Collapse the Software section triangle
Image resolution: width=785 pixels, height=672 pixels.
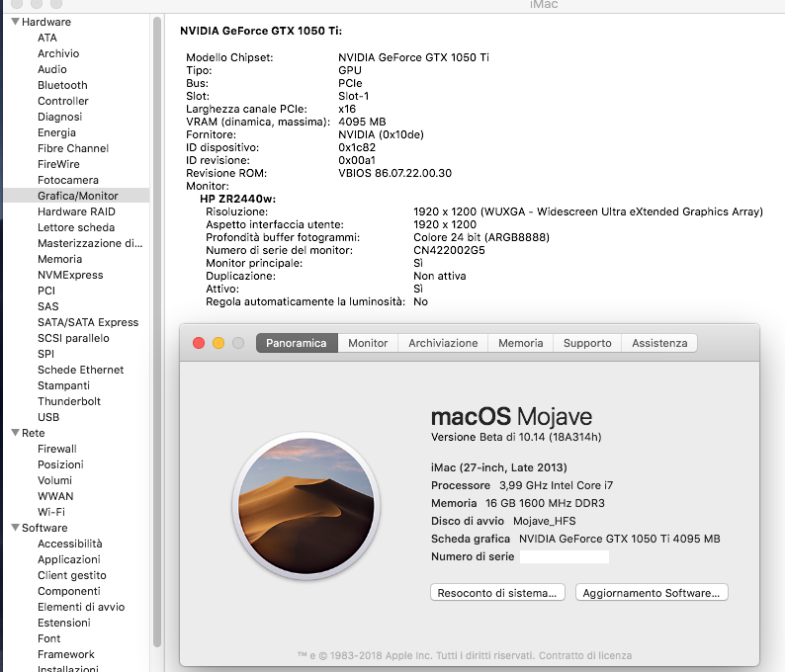pyautogui.click(x=16, y=528)
